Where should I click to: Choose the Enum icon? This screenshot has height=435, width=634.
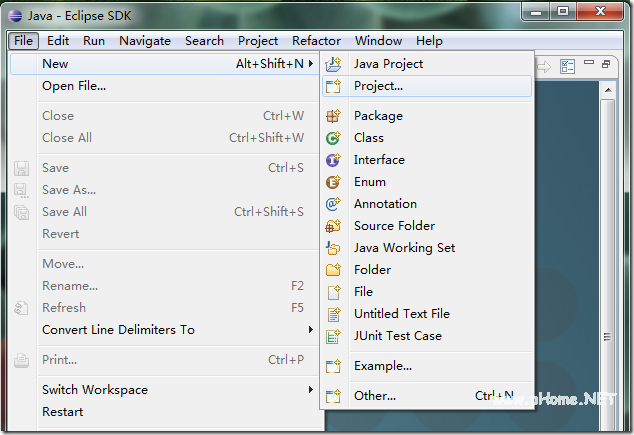point(334,182)
